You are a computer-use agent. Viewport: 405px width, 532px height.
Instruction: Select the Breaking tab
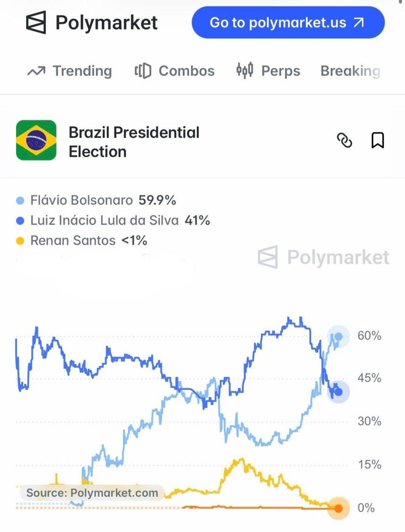coord(350,71)
